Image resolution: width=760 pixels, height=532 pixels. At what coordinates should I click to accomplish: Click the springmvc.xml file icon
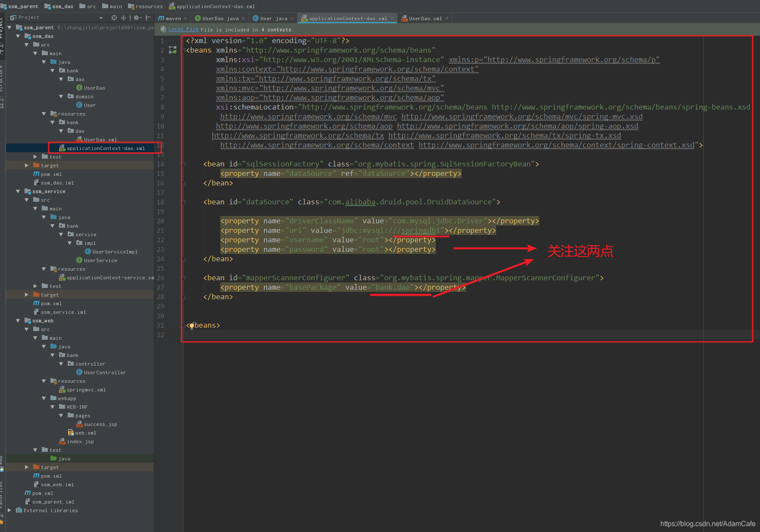[x=62, y=390]
